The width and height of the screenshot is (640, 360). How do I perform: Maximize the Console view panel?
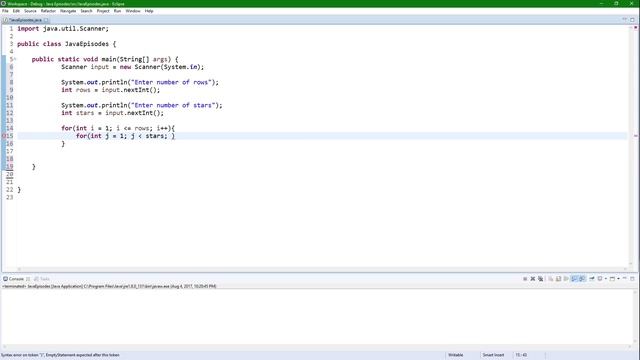[632, 279]
